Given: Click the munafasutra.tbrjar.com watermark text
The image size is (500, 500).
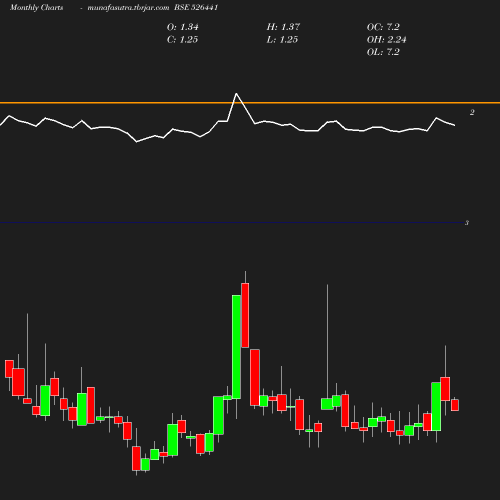Looking at the screenshot, I should coord(128,7).
